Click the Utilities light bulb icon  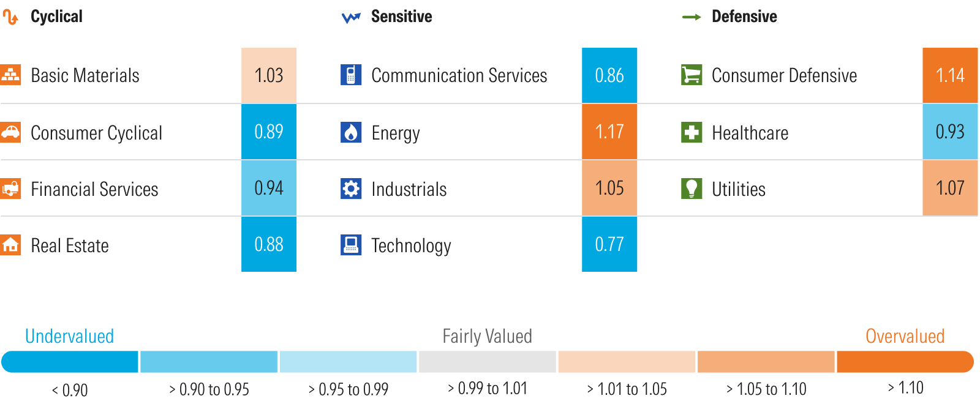(x=692, y=189)
